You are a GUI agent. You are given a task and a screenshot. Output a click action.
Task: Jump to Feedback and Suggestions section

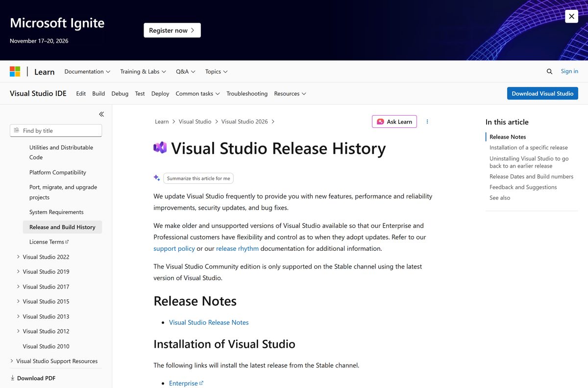point(523,187)
